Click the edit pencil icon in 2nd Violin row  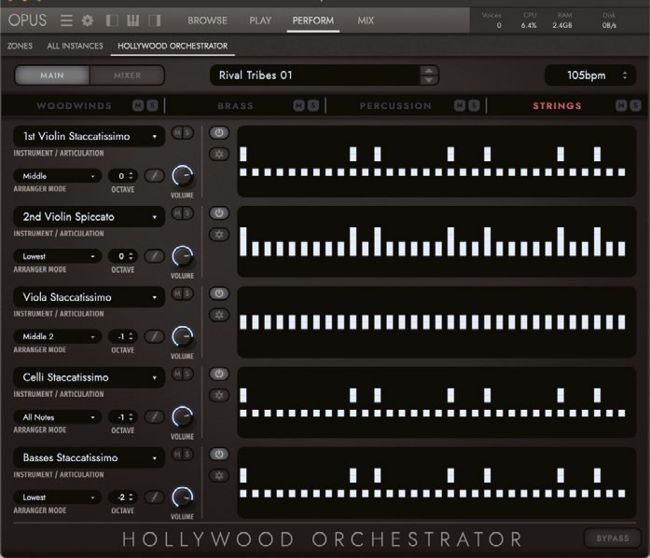click(x=154, y=256)
